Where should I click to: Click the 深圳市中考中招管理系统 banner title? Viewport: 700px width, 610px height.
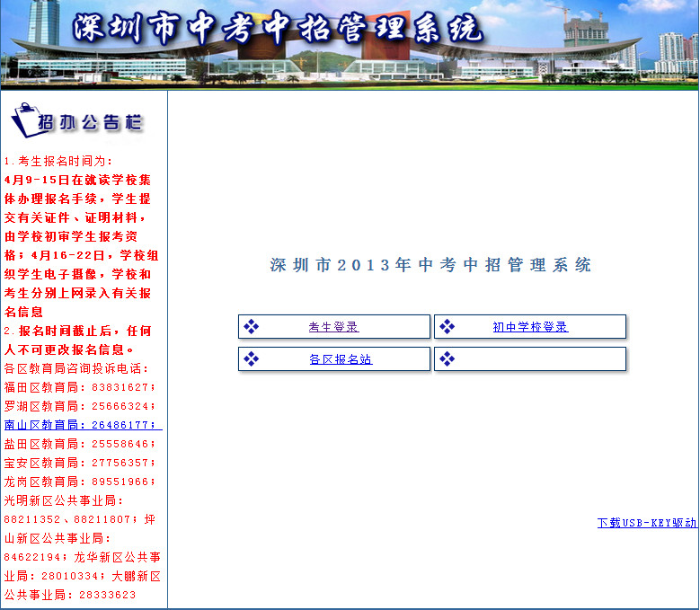[278, 28]
